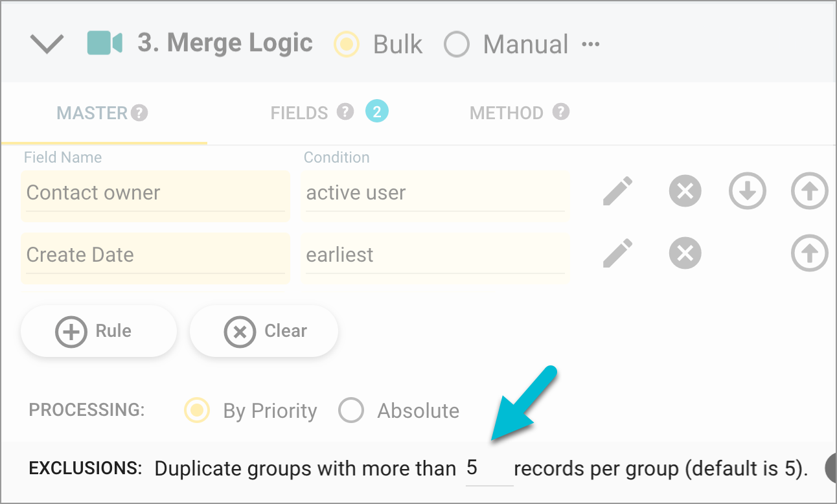Choose Absolute processing mode
Image resolution: width=837 pixels, height=504 pixels.
351,410
